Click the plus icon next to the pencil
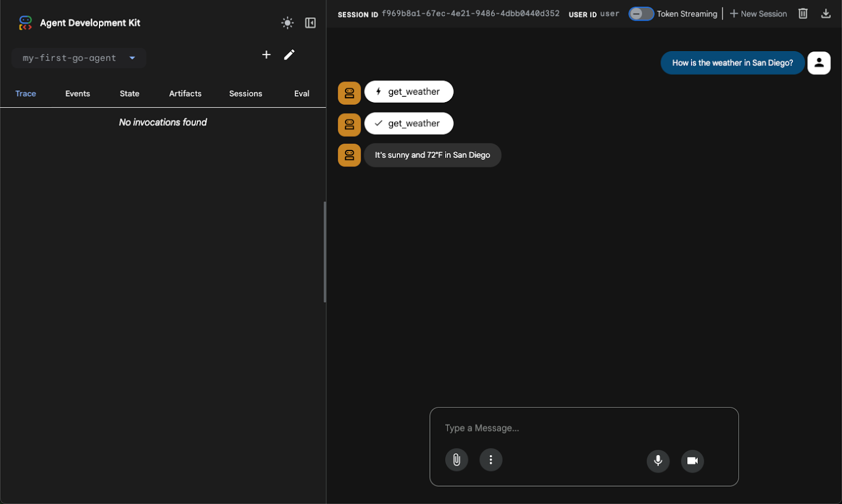 (x=266, y=55)
